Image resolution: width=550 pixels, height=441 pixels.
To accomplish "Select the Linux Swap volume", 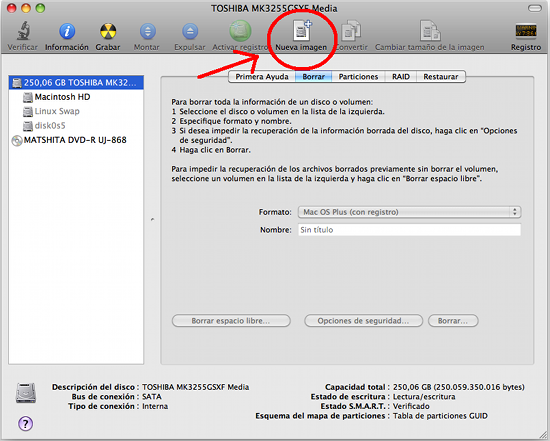I will click(76, 111).
